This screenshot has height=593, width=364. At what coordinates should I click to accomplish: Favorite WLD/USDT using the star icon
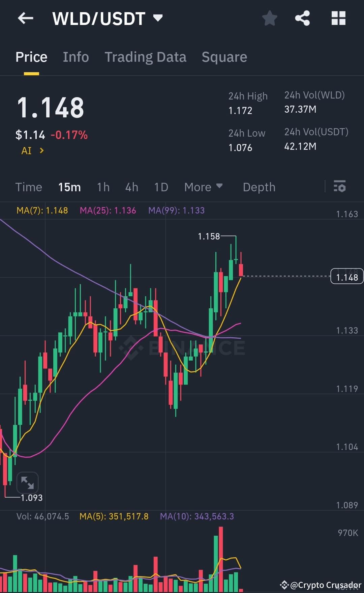270,19
